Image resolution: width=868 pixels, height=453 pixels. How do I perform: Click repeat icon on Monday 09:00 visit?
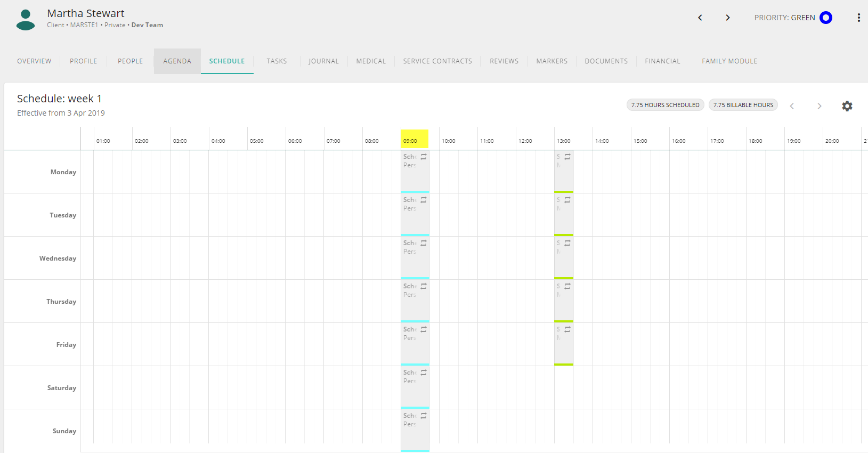pos(424,157)
